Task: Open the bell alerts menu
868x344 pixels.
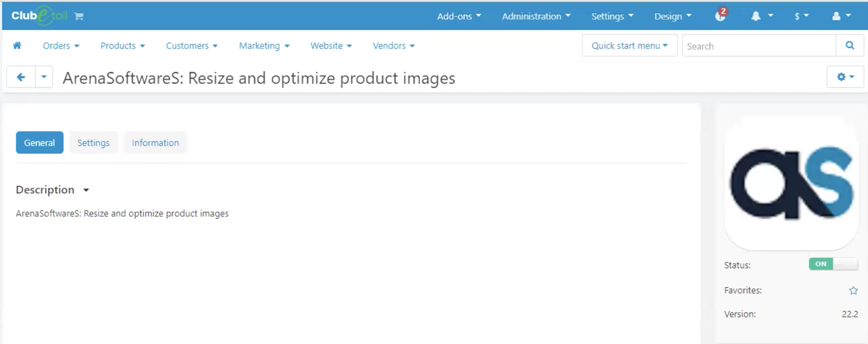Action: point(762,16)
